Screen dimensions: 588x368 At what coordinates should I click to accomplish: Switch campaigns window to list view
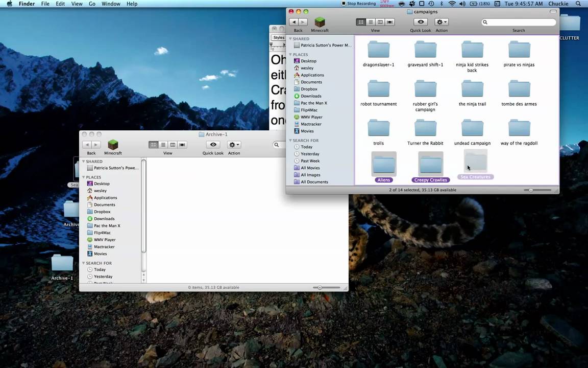[371, 22]
